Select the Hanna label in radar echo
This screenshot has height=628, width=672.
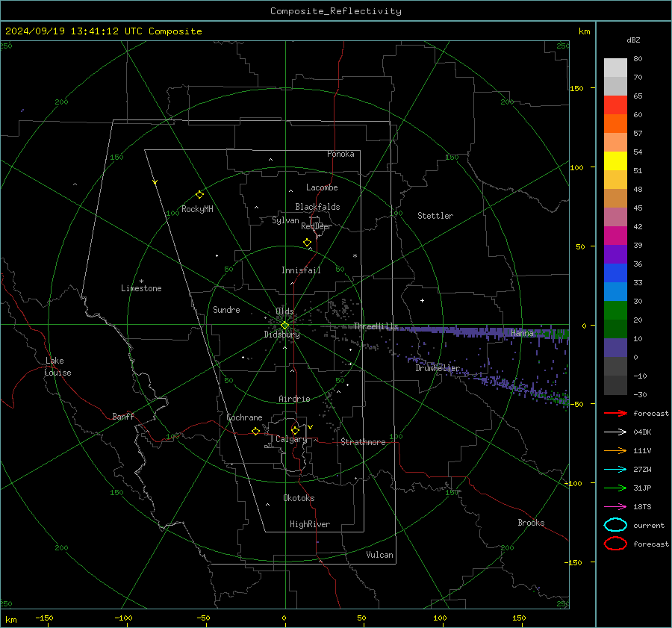(x=522, y=333)
